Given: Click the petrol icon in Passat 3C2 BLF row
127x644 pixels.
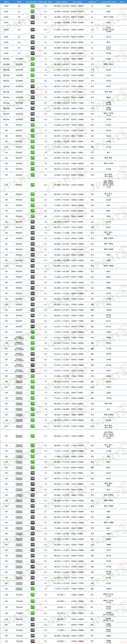Looking at the screenshot, I should click(x=33, y=152).
